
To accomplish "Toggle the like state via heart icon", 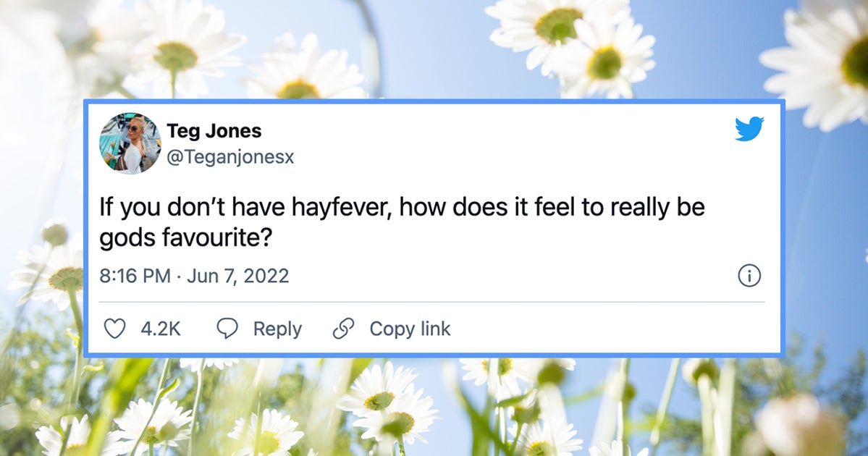I will [115, 329].
